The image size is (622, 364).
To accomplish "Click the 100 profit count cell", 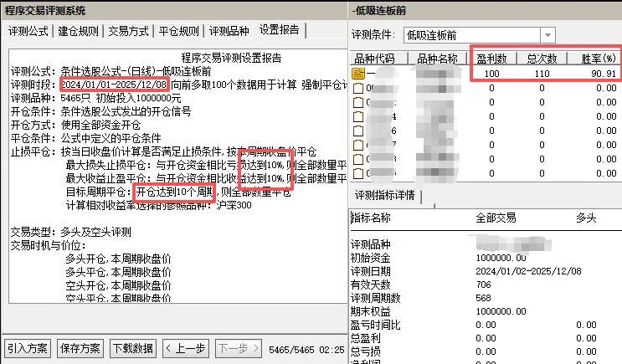I will (x=492, y=74).
